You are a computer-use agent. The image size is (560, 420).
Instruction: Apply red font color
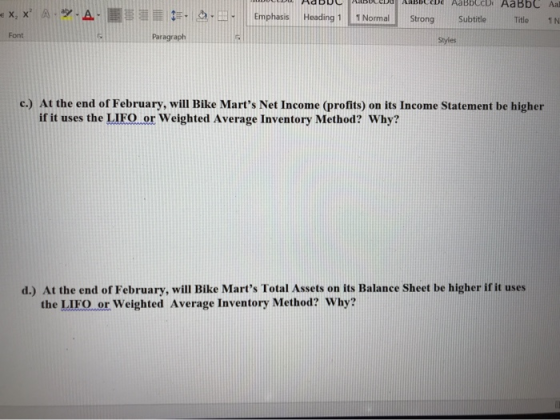[x=88, y=15]
